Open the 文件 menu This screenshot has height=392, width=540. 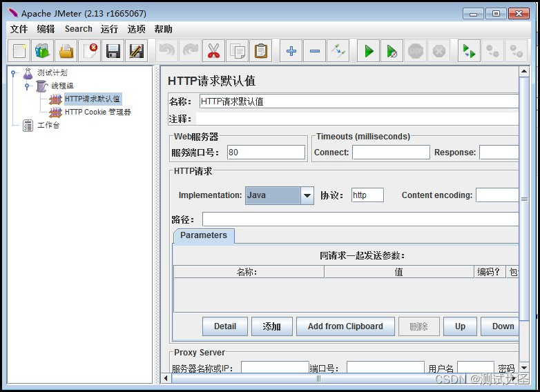19,29
